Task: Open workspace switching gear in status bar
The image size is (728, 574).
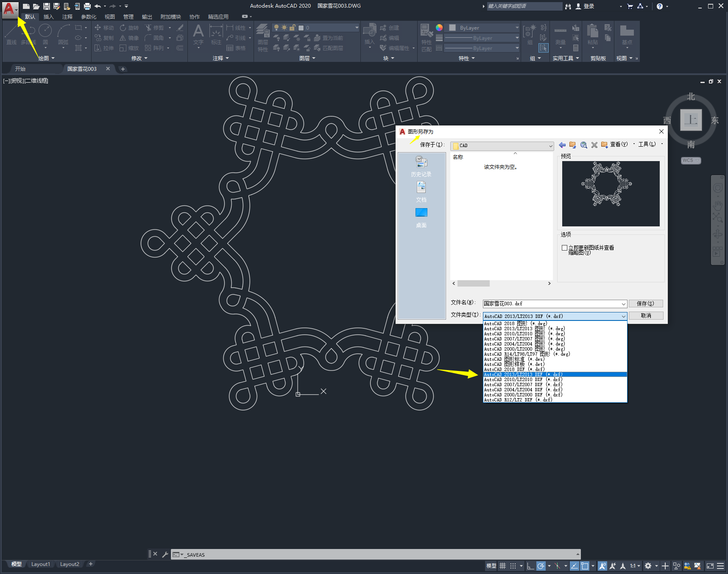Action: [648, 566]
